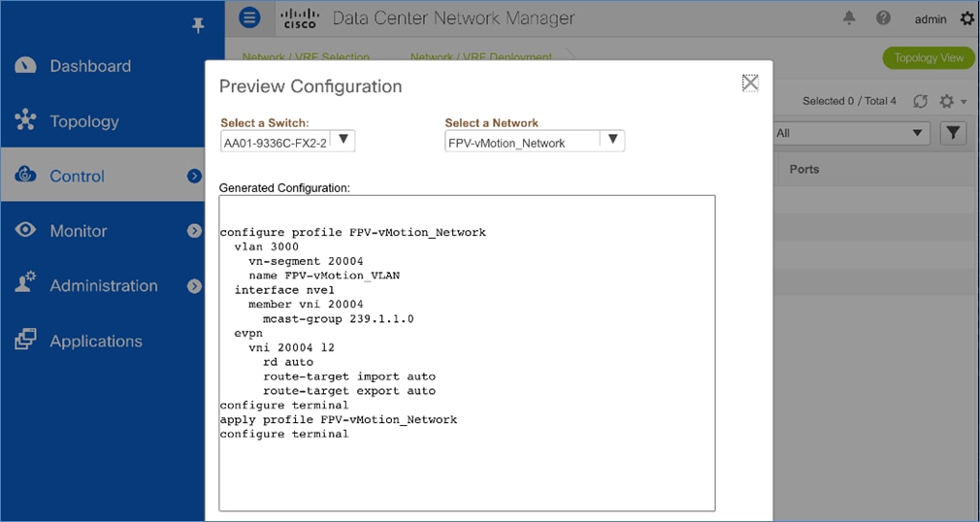Viewport: 980px width, 522px height.
Task: Open the All filter dropdown
Action: click(x=851, y=133)
